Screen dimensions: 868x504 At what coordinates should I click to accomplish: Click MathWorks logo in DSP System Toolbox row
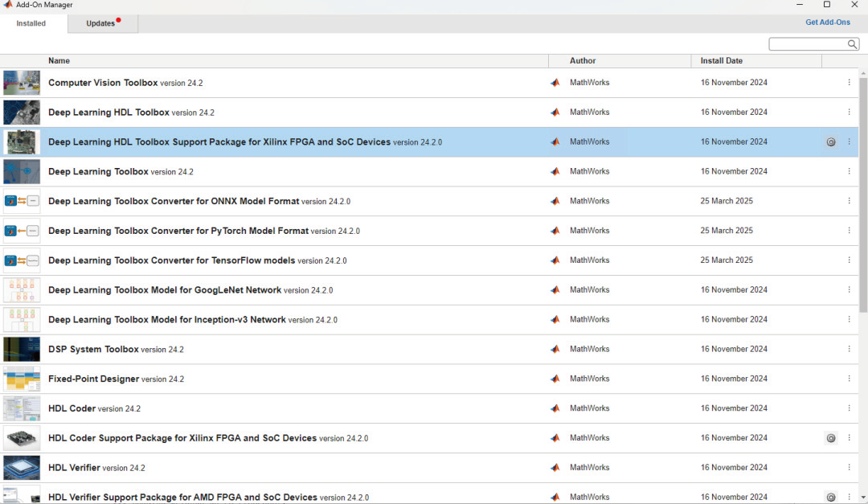555,349
